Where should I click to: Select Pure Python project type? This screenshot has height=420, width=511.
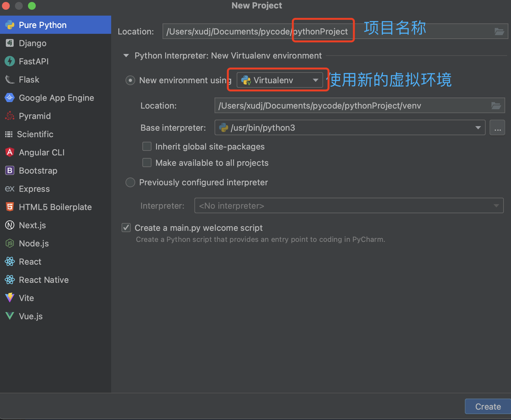tap(56, 25)
